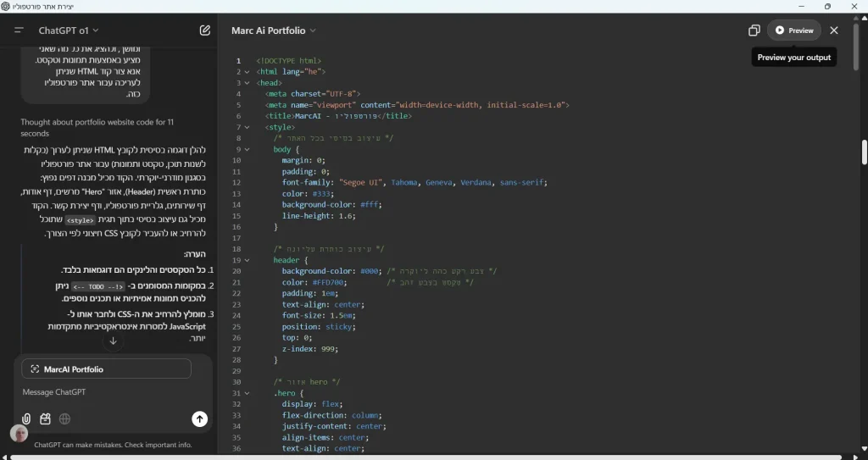Screen dimensions: 868x460
Task: Click line number 18 in the gutter
Action: pos(236,249)
